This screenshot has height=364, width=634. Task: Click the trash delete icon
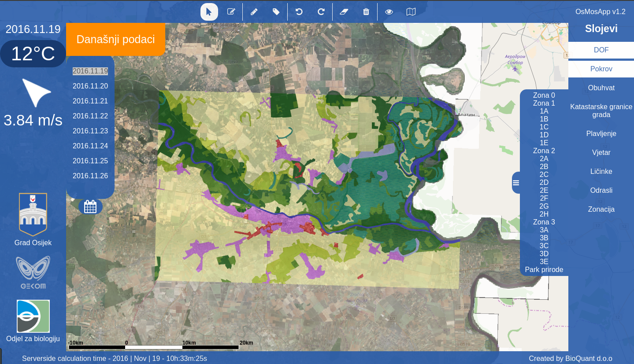click(x=366, y=12)
